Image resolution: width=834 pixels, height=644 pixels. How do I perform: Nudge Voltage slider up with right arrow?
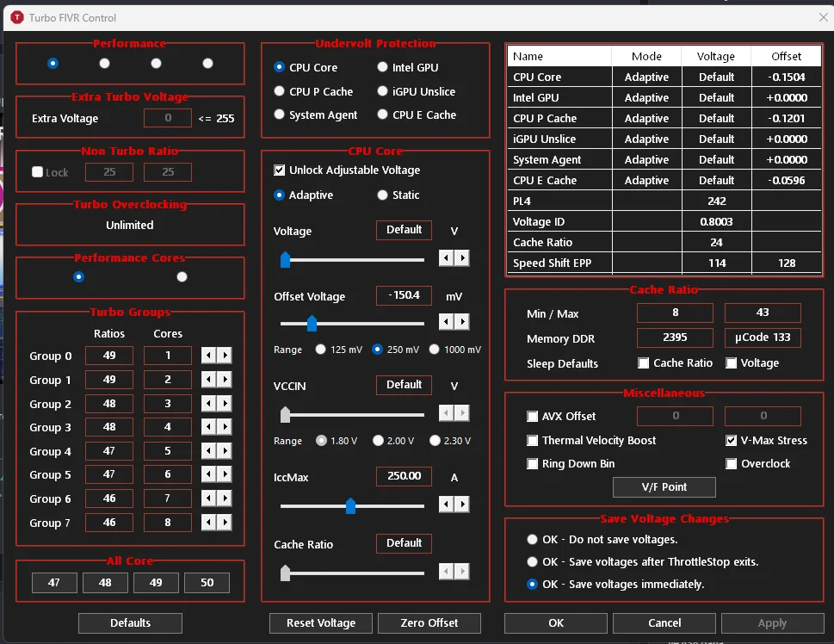(462, 258)
